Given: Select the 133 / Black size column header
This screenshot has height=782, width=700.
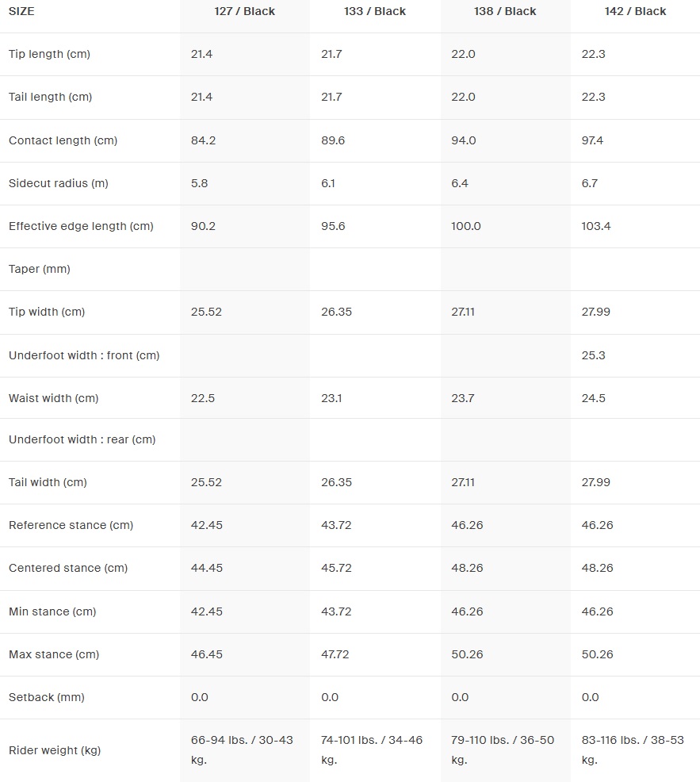Looking at the screenshot, I should click(x=374, y=12).
